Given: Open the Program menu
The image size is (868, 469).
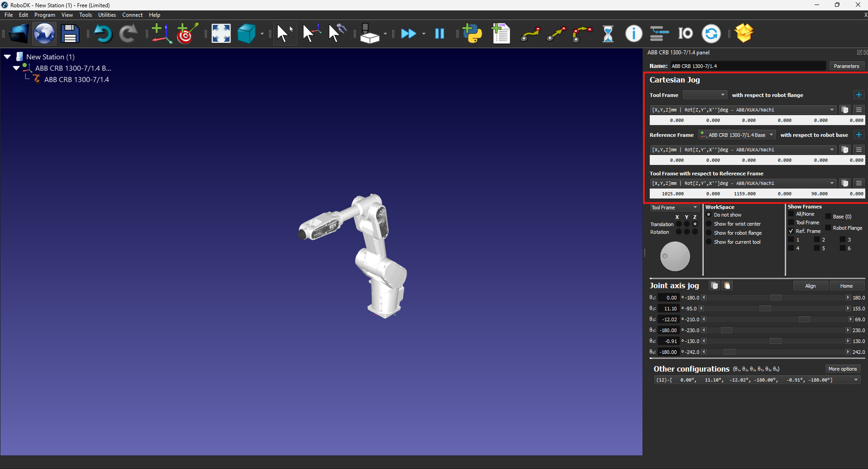Looking at the screenshot, I should click(x=44, y=15).
